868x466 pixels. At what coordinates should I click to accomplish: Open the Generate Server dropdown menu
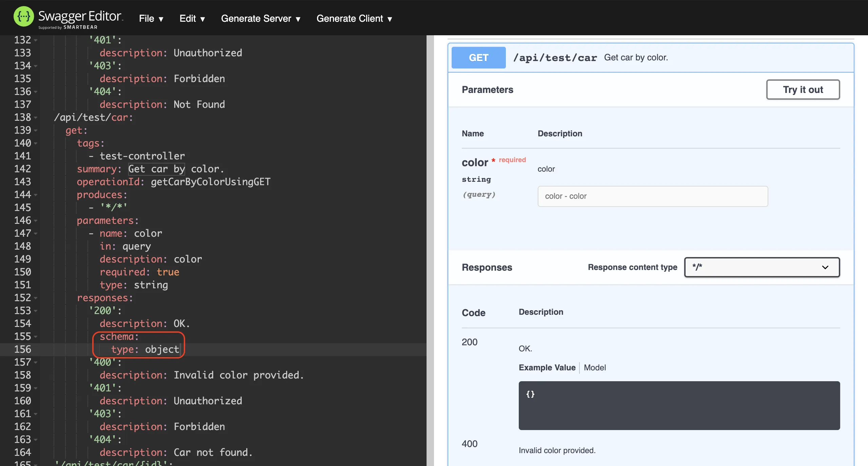[x=260, y=19]
